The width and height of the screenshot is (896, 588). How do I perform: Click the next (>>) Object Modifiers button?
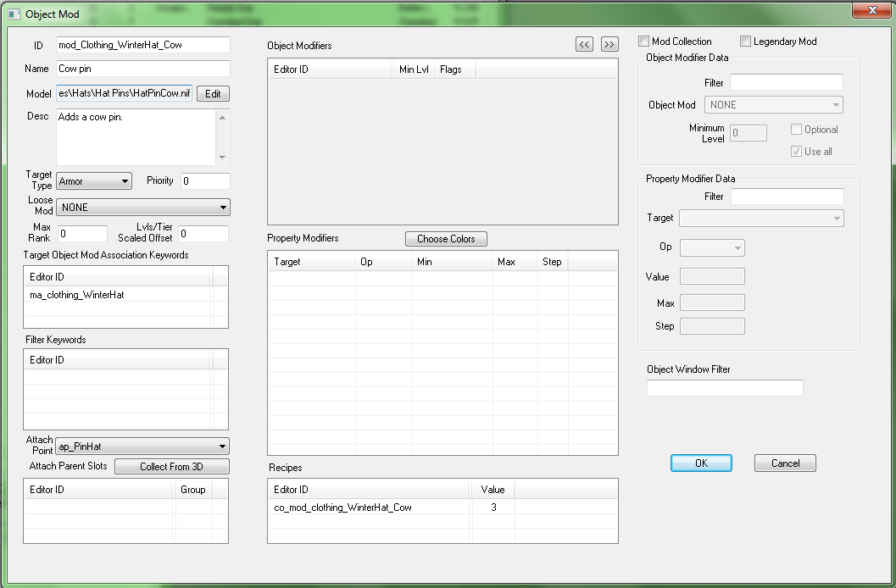pos(609,44)
